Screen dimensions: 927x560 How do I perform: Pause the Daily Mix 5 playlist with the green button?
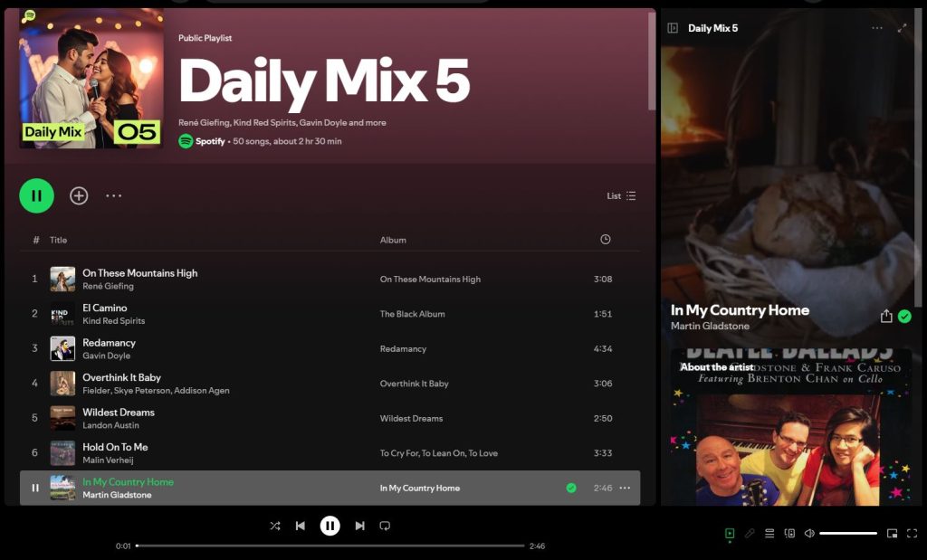[x=36, y=195]
